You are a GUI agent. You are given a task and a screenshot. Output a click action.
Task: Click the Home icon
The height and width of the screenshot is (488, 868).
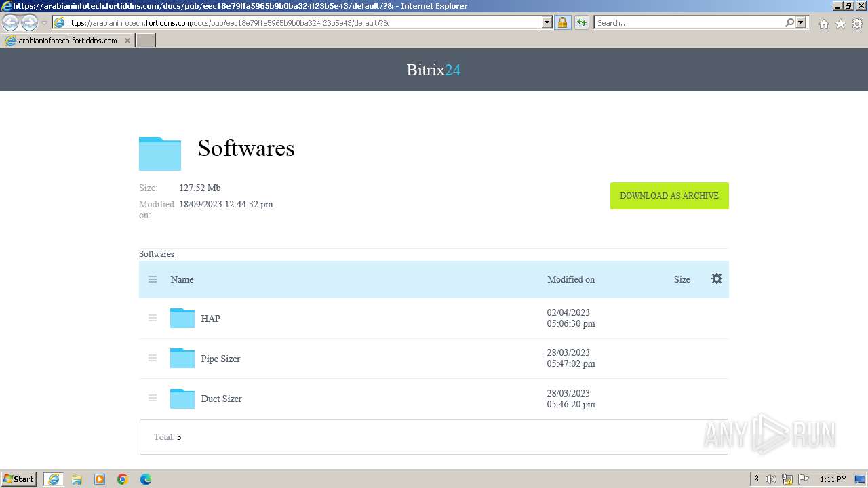point(823,24)
